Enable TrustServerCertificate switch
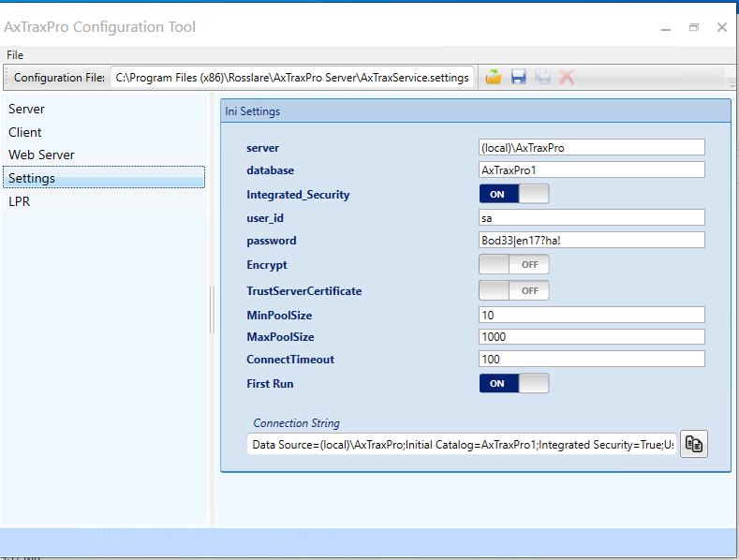739x560 pixels. (x=514, y=291)
